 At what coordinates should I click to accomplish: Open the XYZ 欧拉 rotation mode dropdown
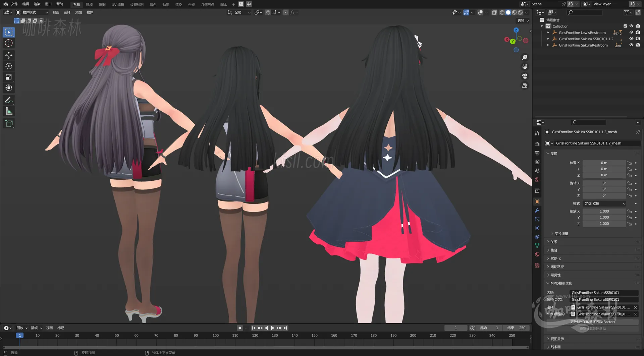coord(604,203)
